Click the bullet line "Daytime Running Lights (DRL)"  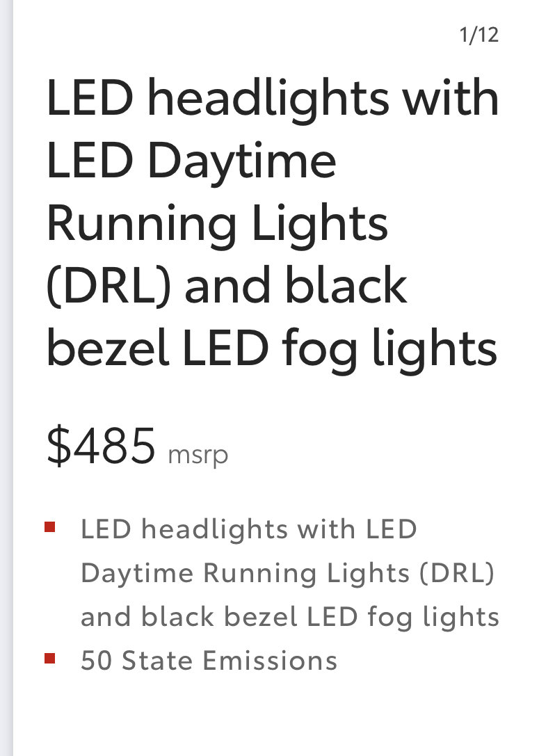(287, 574)
